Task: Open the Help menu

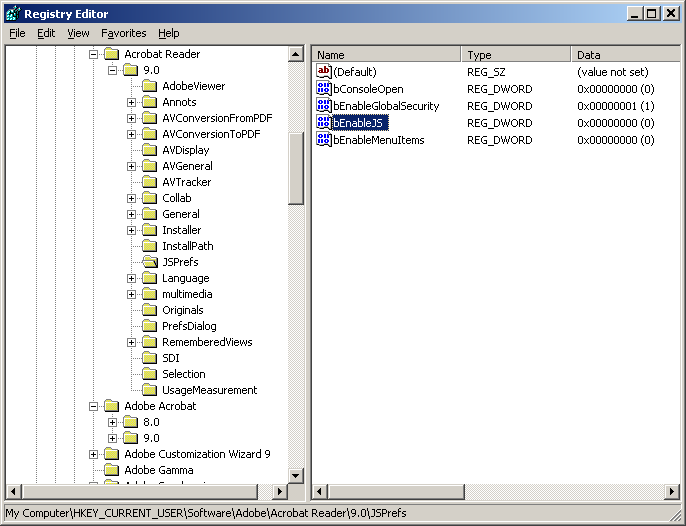Action: [x=169, y=33]
